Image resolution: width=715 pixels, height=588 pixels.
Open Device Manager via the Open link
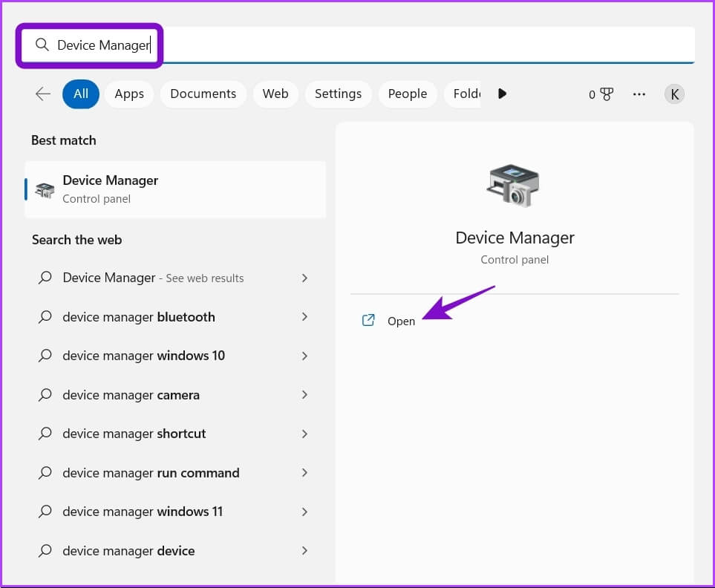pos(401,321)
